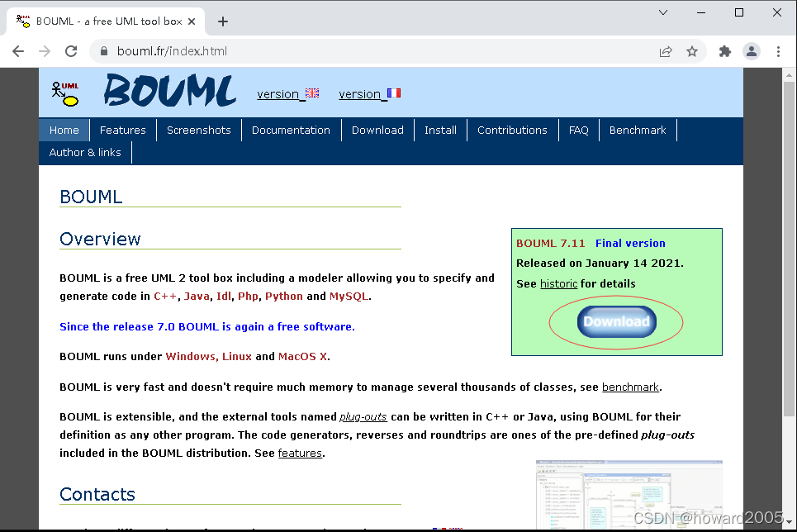Viewport: 797px width, 532px height.
Task: Open the Chrome three-dot menu
Action: tap(778, 51)
